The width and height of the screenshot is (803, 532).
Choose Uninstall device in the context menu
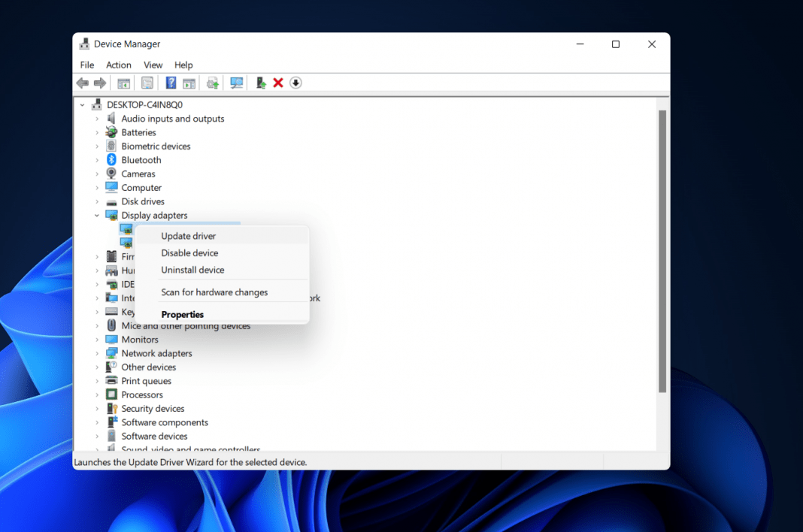point(192,270)
